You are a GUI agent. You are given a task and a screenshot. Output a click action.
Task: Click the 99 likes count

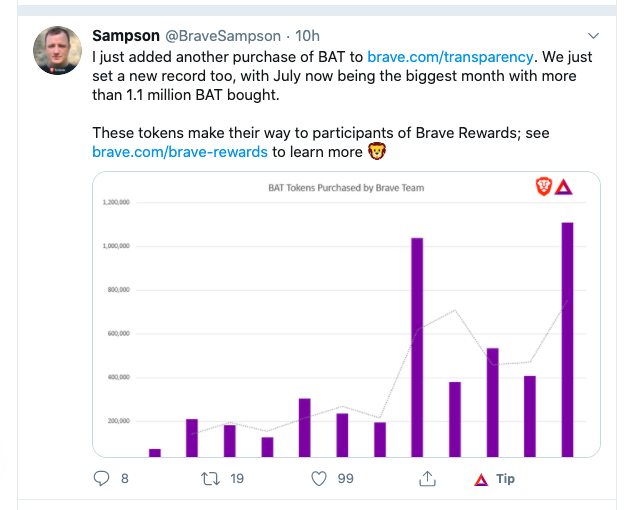click(x=346, y=479)
